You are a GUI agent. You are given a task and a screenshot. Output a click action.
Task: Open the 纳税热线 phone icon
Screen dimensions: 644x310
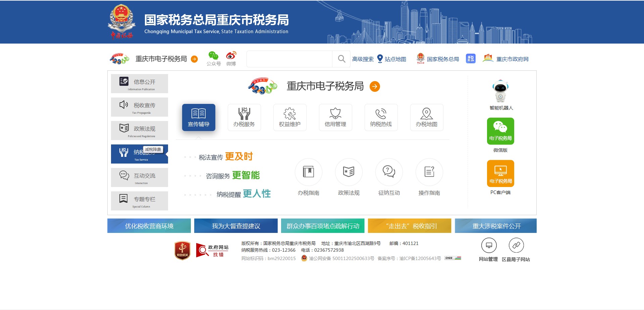(x=381, y=117)
